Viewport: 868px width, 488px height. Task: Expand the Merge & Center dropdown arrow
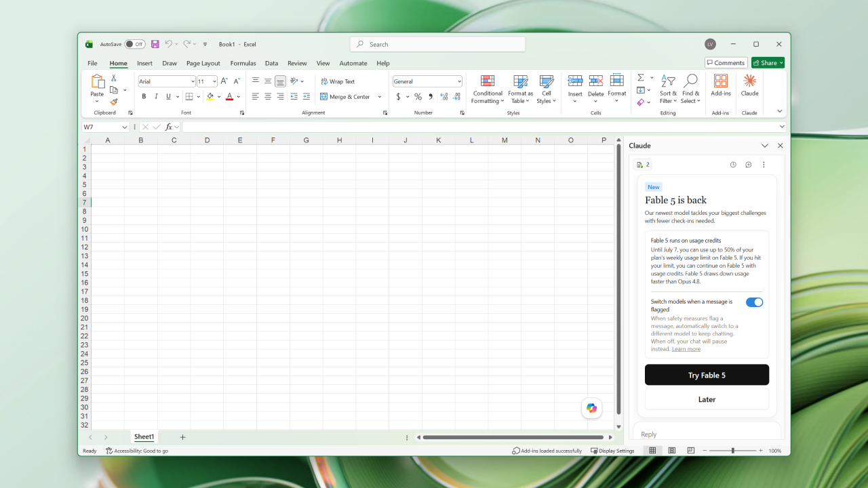[380, 97]
